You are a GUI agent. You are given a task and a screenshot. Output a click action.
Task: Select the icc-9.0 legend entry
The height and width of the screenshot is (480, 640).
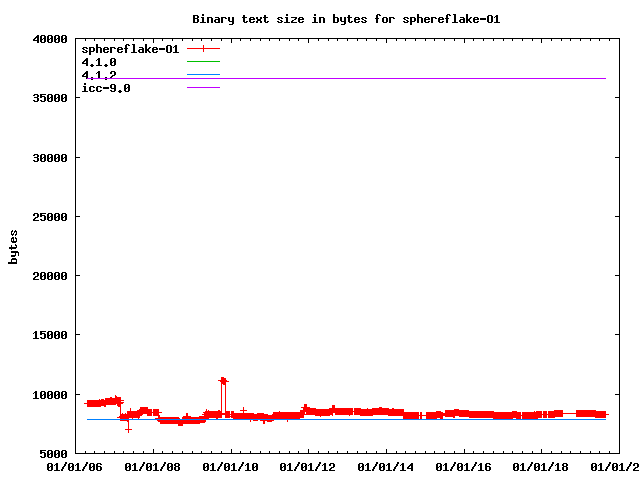[x=106, y=88]
